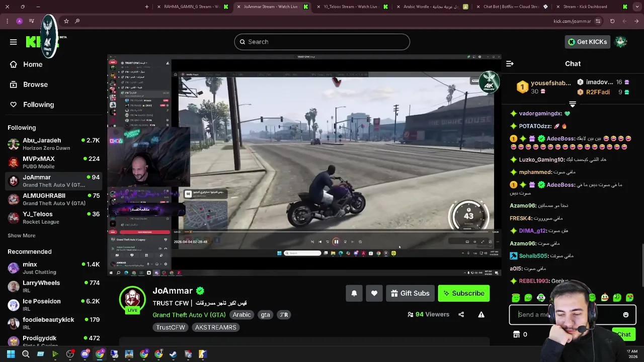This screenshot has height=362, width=644.
Task: Open the chat shop icon
Action: tap(516, 334)
